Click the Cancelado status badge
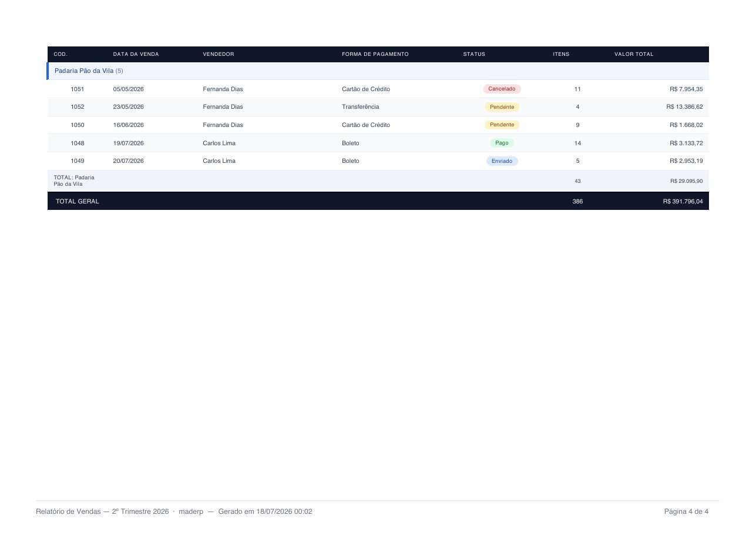The image size is (756, 535). (x=502, y=89)
